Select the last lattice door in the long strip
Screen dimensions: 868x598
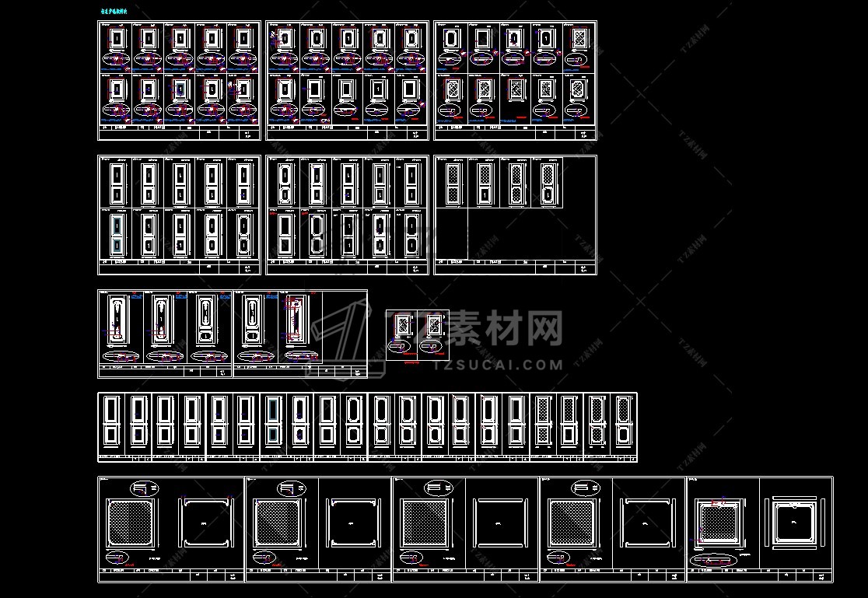[x=624, y=421]
